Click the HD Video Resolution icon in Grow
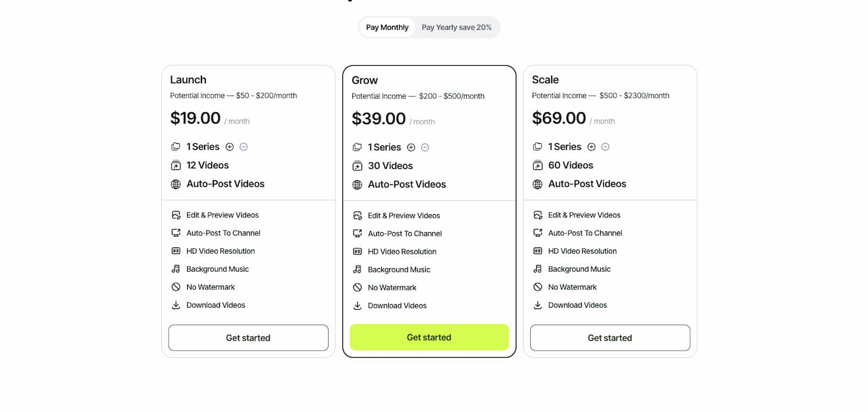The image size is (868, 412). click(x=357, y=251)
